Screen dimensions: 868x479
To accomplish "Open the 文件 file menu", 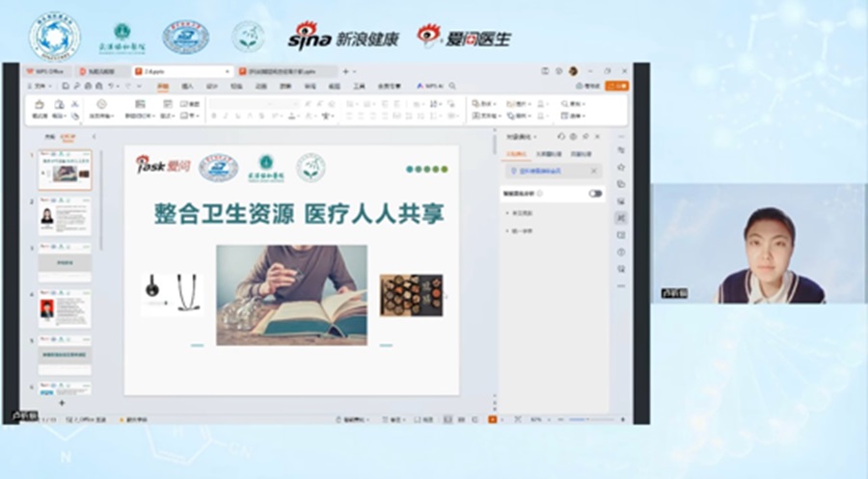I will click(x=40, y=86).
